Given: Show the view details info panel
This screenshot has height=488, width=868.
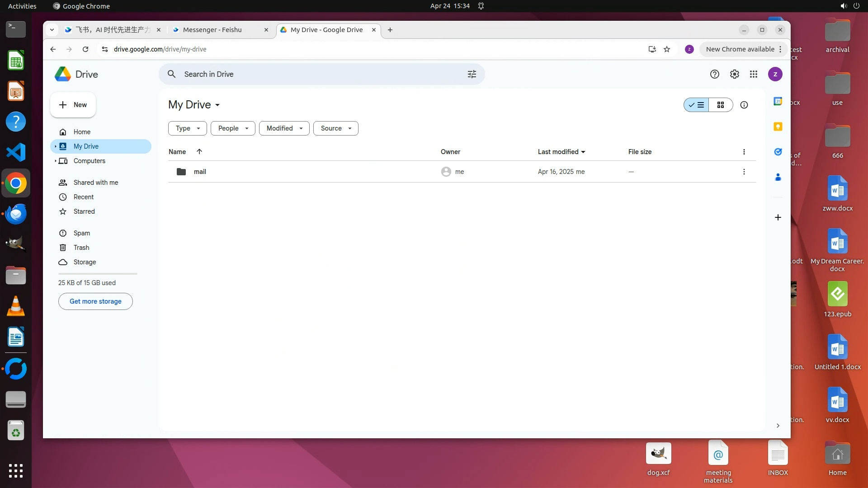Looking at the screenshot, I should click(x=744, y=105).
